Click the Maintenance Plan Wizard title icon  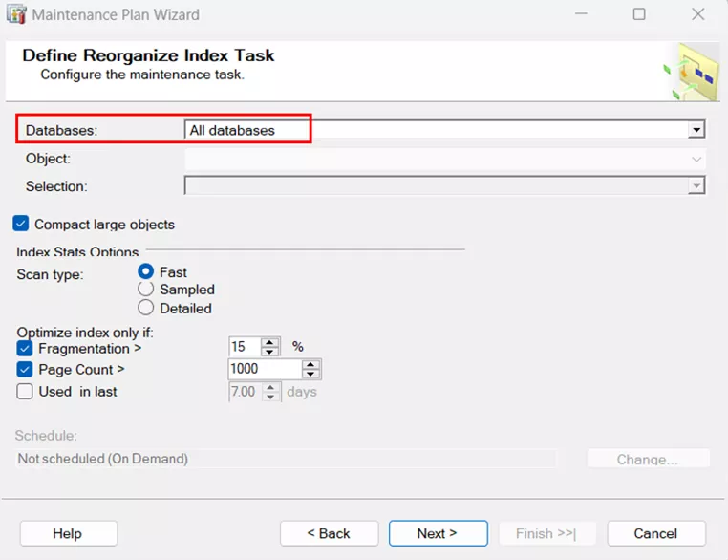point(16,14)
